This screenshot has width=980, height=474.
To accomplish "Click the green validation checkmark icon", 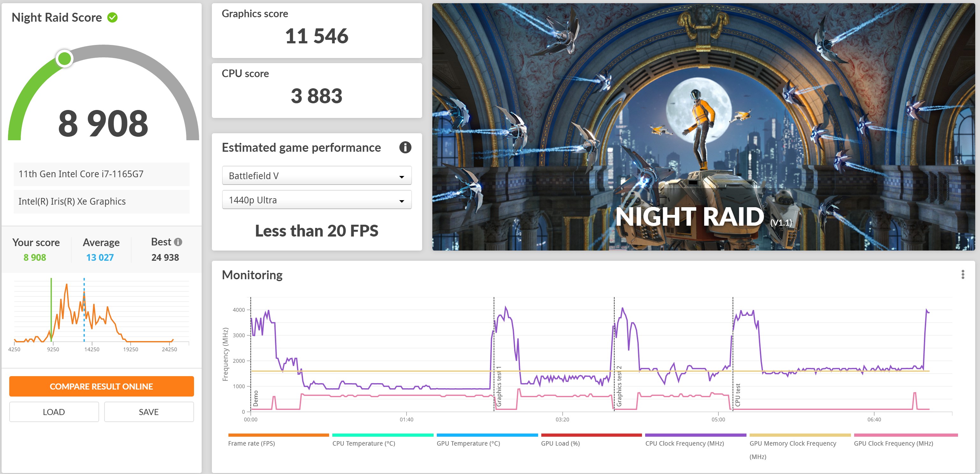I will pyautogui.click(x=112, y=17).
